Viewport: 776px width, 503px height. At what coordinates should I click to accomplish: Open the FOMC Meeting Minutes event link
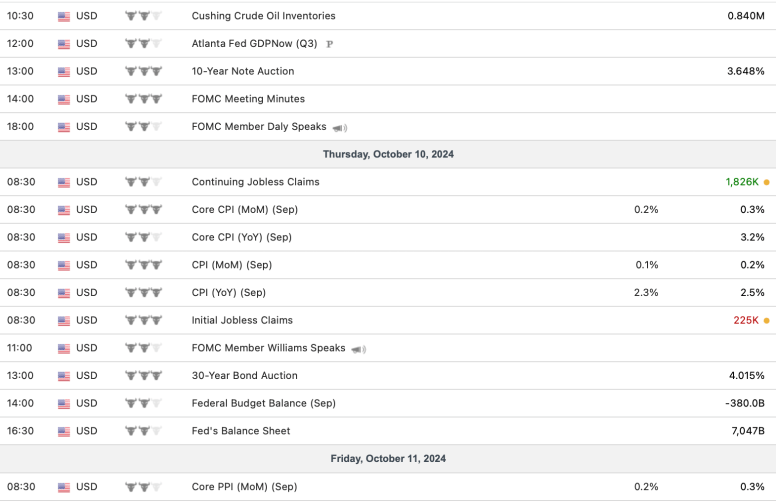(x=248, y=99)
